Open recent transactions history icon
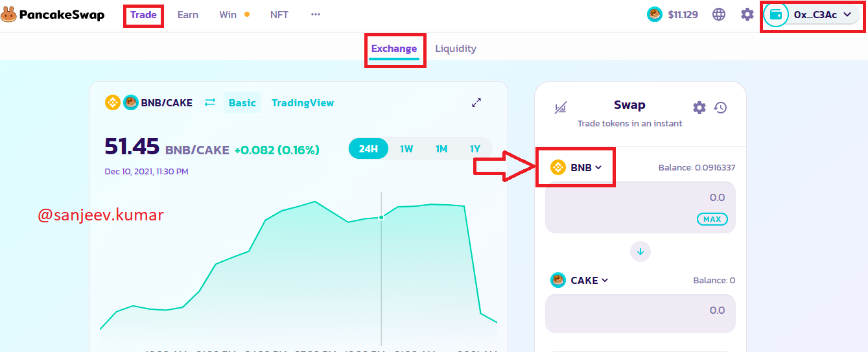The image size is (868, 352). pos(720,108)
